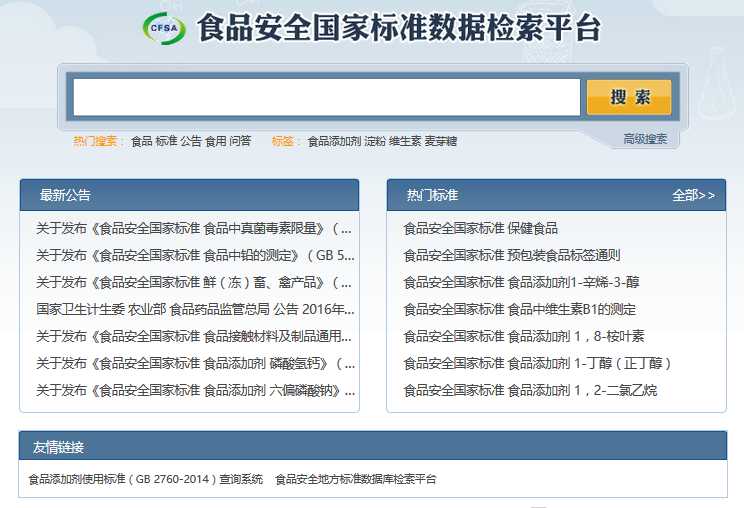Choose the 食品添加剂 tag
744x508 pixels.
point(334,141)
